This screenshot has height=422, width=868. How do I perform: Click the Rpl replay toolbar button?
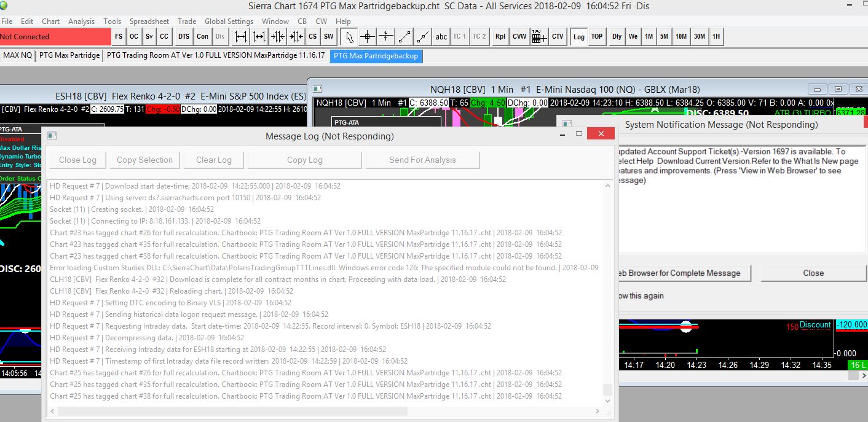[x=500, y=37]
